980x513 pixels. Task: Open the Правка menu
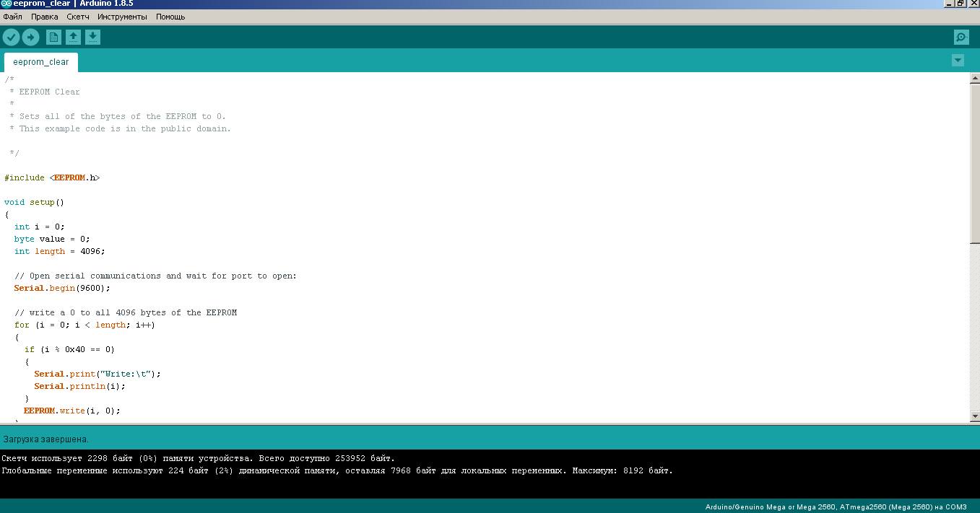click(x=45, y=17)
